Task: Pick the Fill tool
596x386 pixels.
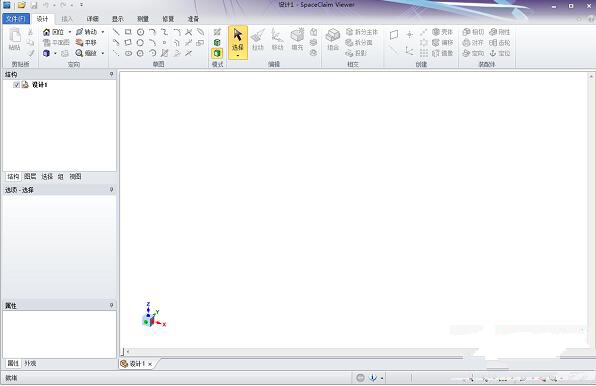Action: tap(297, 40)
